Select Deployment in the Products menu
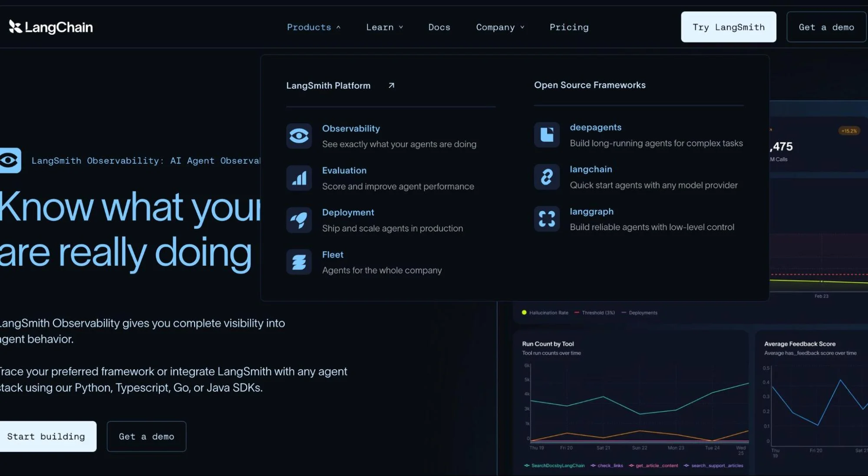868x476 pixels. (348, 212)
